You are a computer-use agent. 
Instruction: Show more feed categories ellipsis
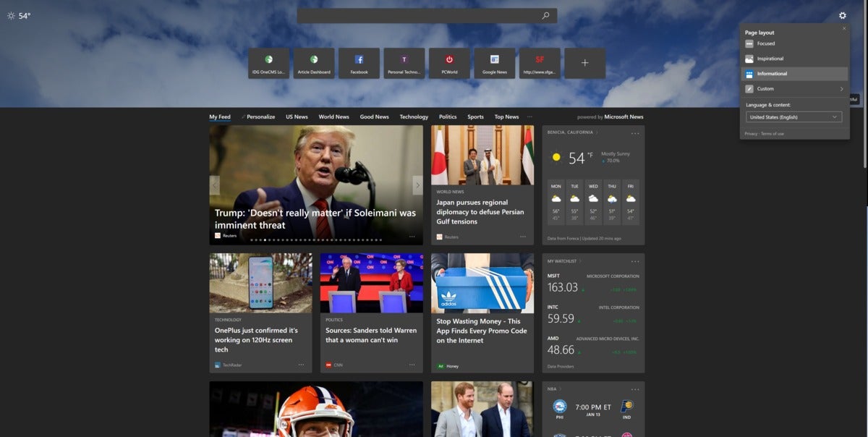tap(529, 116)
